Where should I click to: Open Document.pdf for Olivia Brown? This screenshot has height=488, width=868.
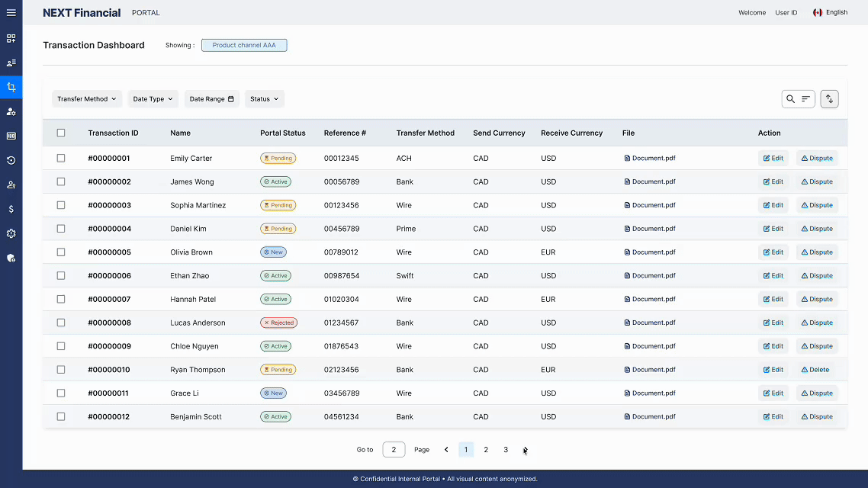point(650,252)
